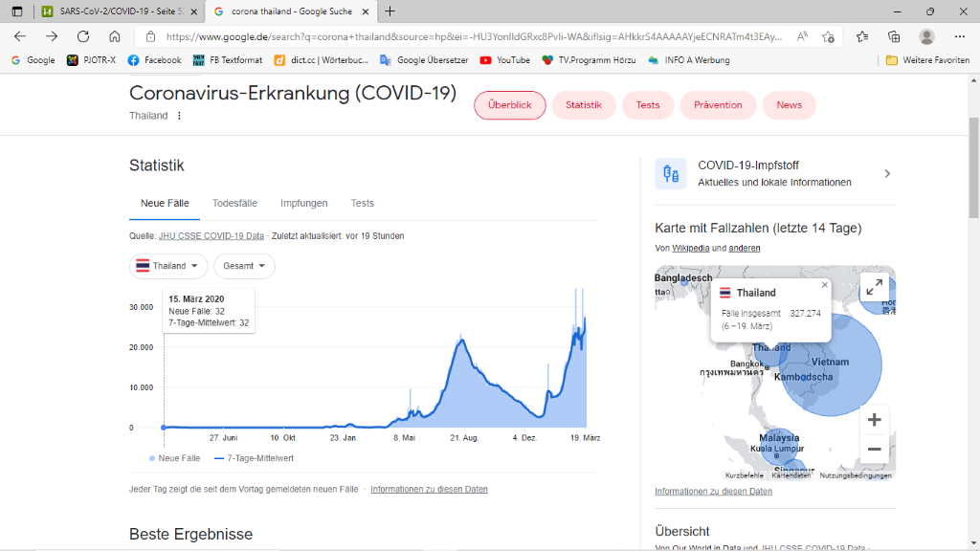Open the three-dot menu next to Thailand
This screenshot has height=551, width=980.
click(x=179, y=116)
